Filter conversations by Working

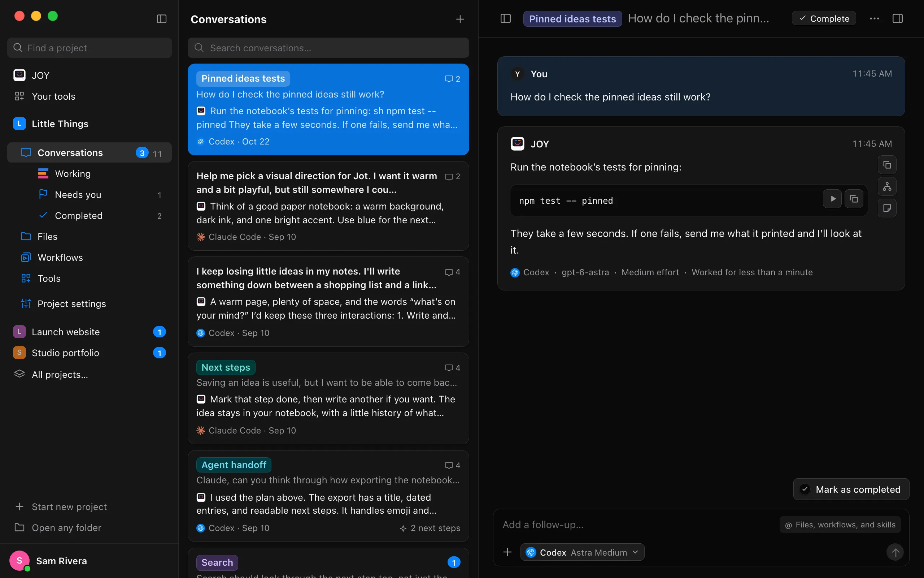coord(90,173)
